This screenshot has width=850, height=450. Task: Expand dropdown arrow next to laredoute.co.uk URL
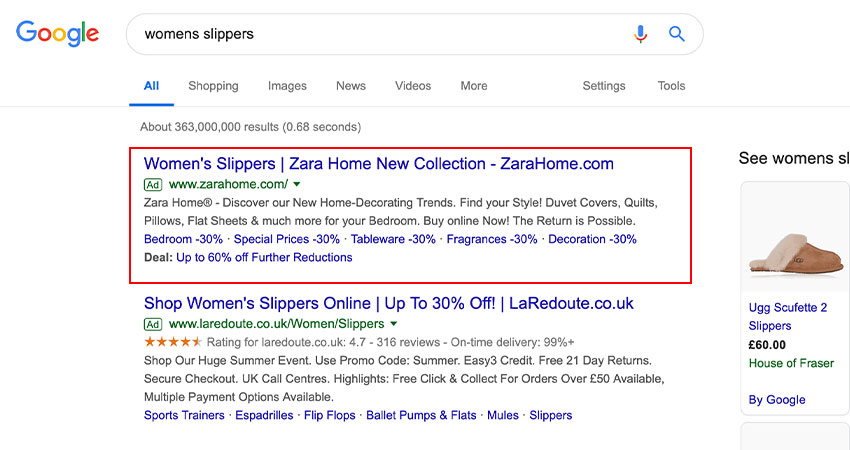point(394,324)
